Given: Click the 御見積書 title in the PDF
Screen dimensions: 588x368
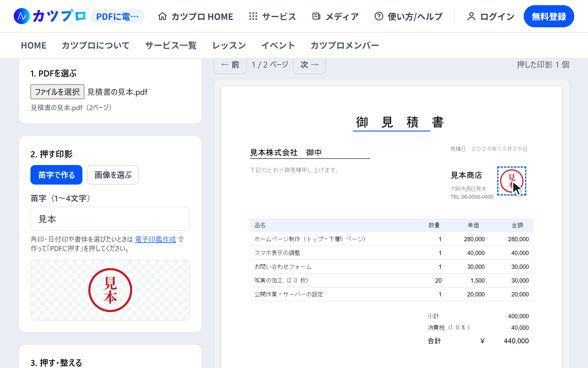Looking at the screenshot, I should tap(400, 122).
